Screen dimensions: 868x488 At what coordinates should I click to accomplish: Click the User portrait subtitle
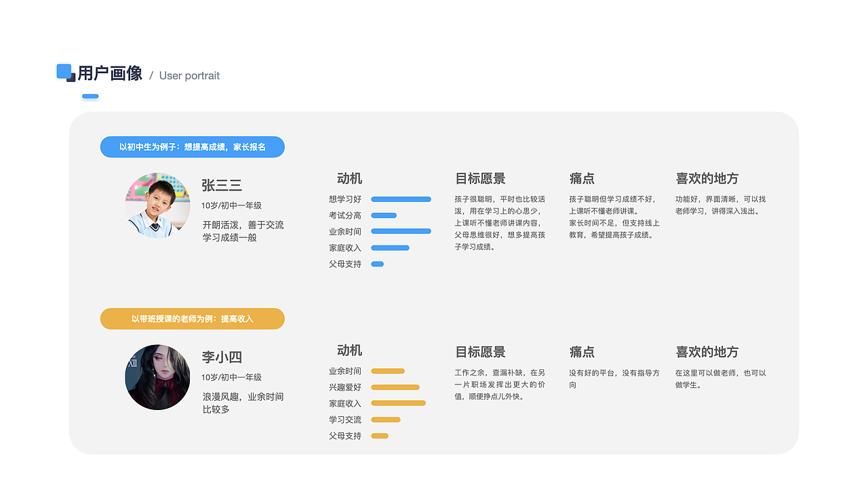[189, 75]
